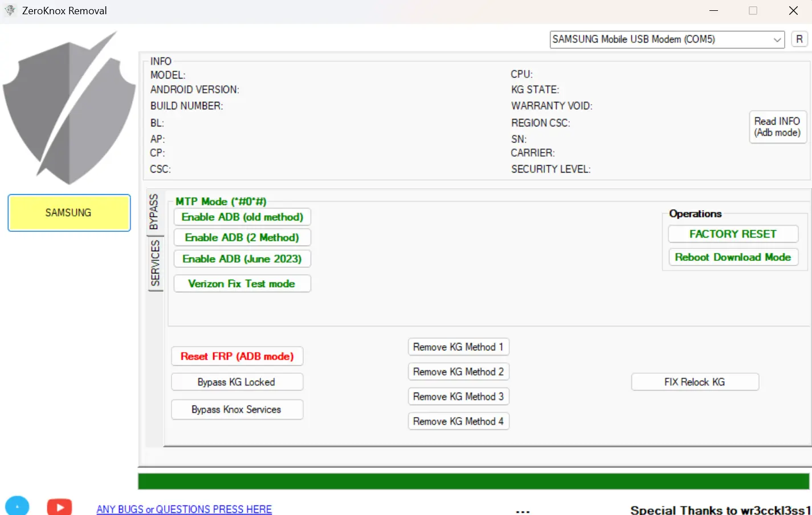812x515 pixels.
Task: Select the SAMSUNG brand button
Action: (x=69, y=212)
